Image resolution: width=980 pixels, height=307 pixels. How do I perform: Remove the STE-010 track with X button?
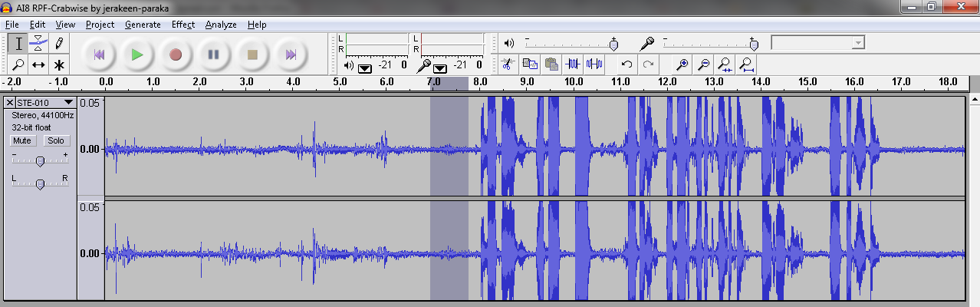(9, 102)
